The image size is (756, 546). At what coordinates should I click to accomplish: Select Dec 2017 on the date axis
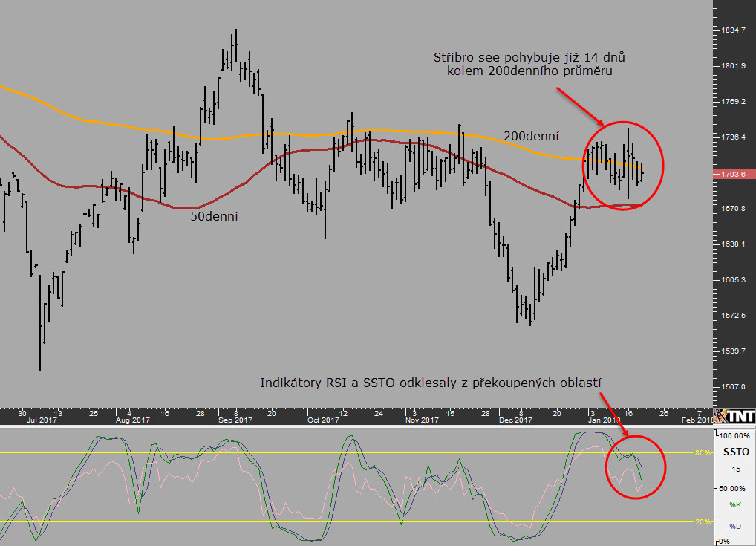coord(516,420)
